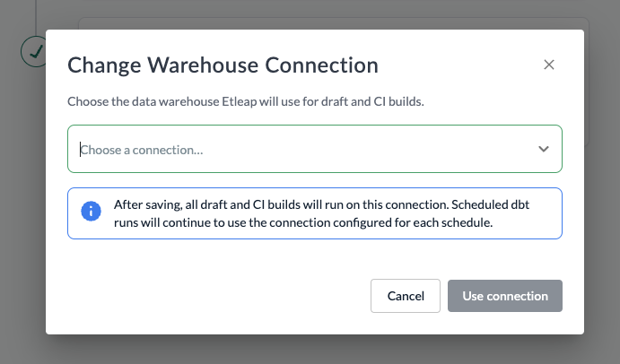This screenshot has width=620, height=364.
Task: Focus the connection search input placeholder text
Action: click(142, 150)
